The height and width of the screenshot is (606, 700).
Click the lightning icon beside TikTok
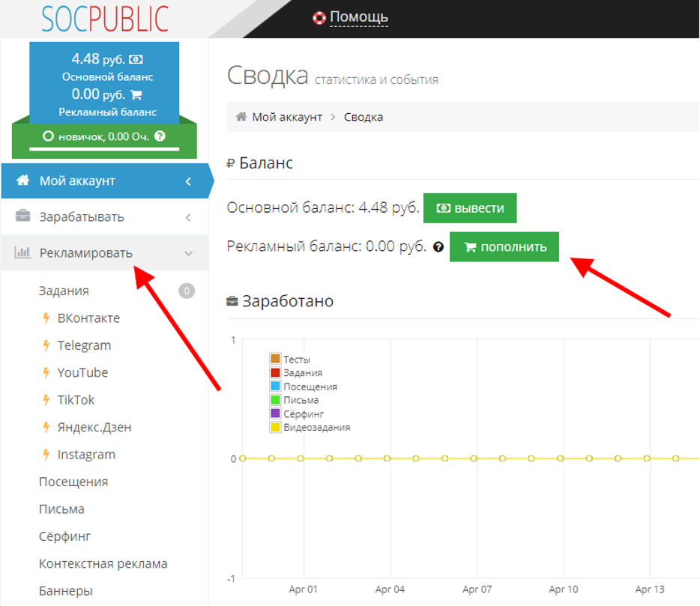46,400
